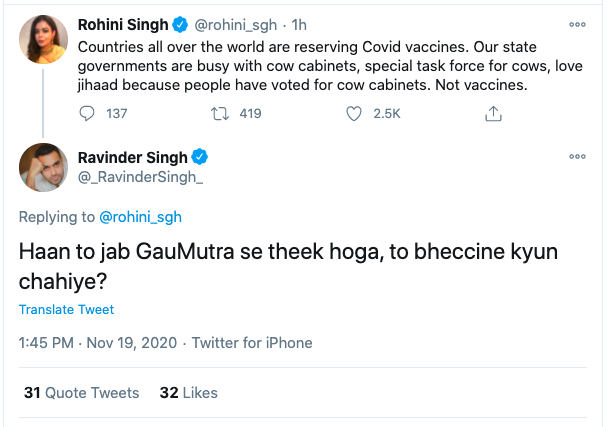Click the 1:45 PM Nov 19, 2020 timestamp
This screenshot has width=610, height=427.
pos(95,343)
